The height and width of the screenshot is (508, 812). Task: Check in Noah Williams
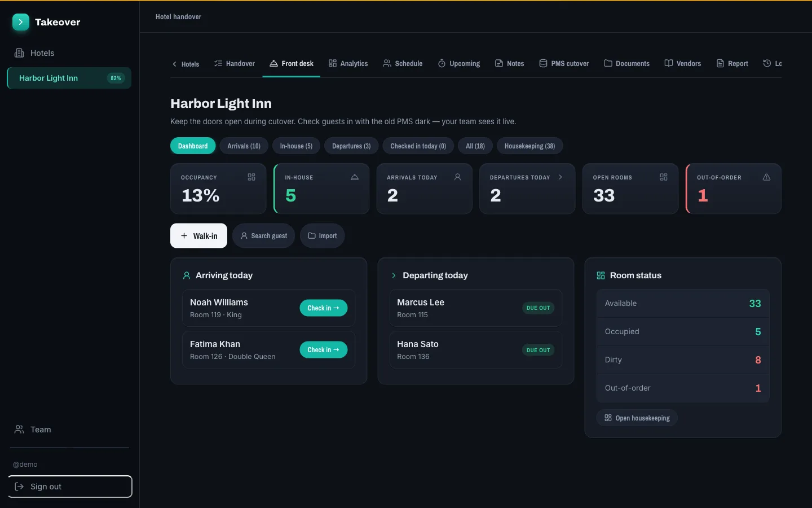[x=324, y=308]
